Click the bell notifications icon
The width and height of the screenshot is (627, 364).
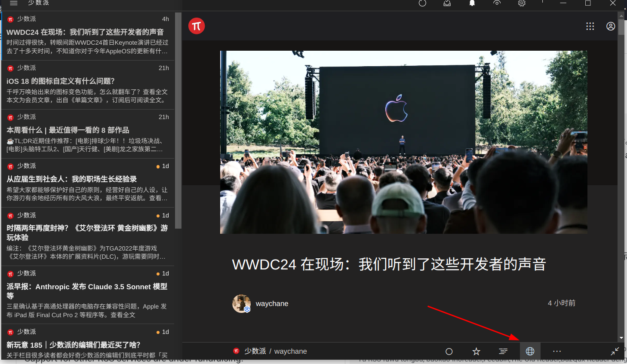[472, 3]
